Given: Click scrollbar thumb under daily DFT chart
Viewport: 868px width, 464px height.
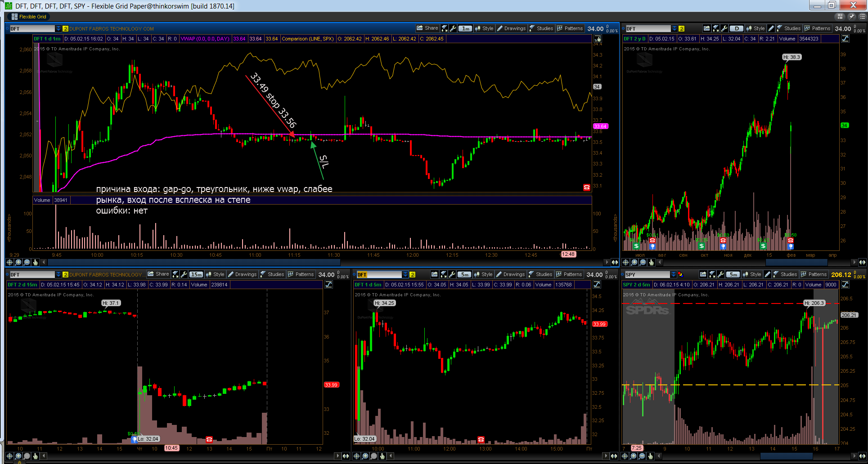Looking at the screenshot, I should click(x=796, y=262).
